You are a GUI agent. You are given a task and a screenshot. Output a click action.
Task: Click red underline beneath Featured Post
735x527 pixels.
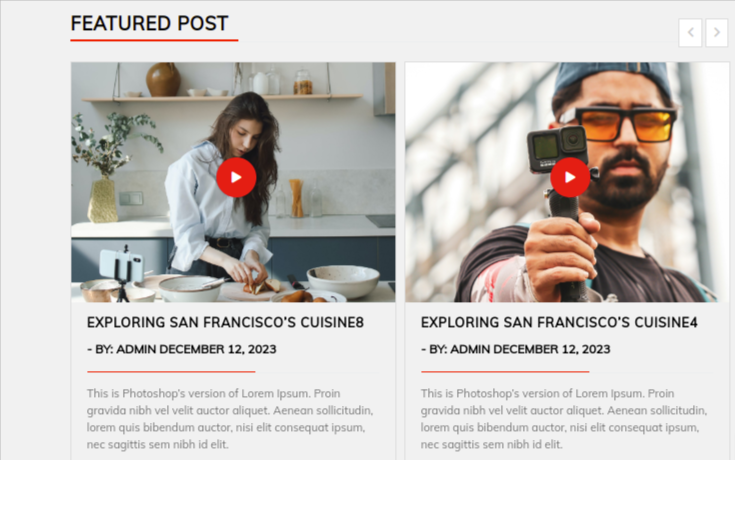(x=154, y=40)
